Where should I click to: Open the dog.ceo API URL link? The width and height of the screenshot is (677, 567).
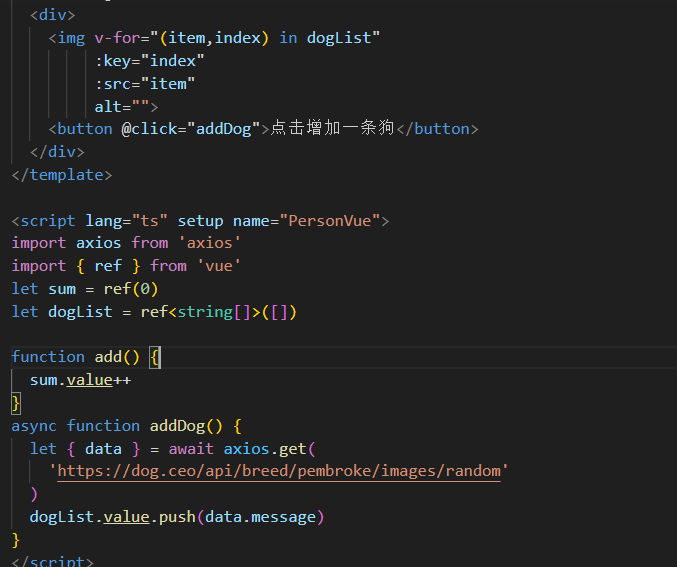[x=279, y=471]
